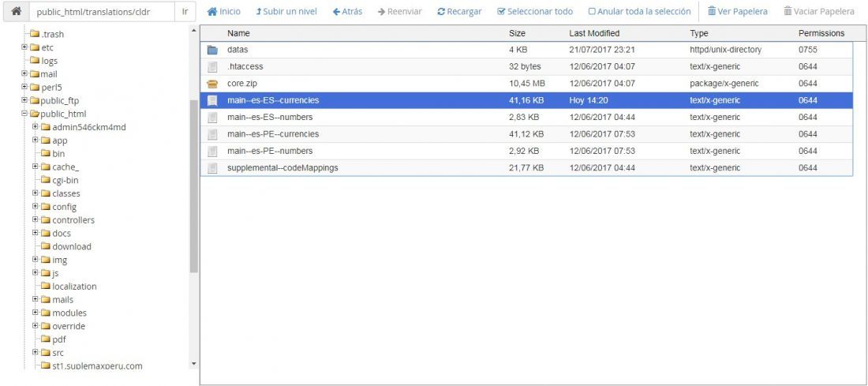Sort by the Permissions column header
Image resolution: width=868 pixels, height=386 pixels.
(x=821, y=33)
